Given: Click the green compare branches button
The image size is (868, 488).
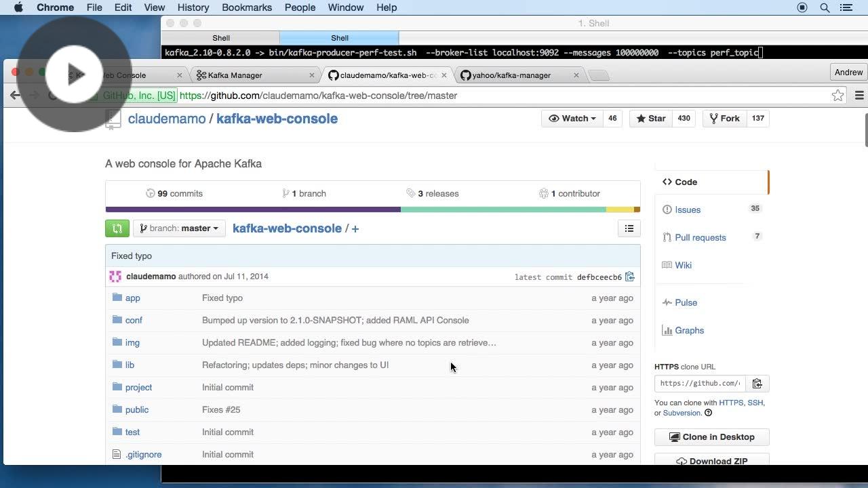Looking at the screenshot, I should coord(117,228).
